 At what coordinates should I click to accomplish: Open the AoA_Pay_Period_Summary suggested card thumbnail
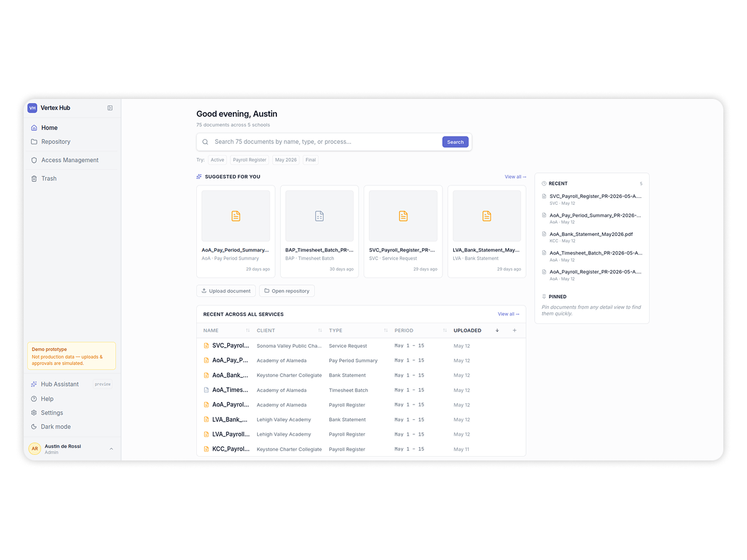click(x=236, y=216)
